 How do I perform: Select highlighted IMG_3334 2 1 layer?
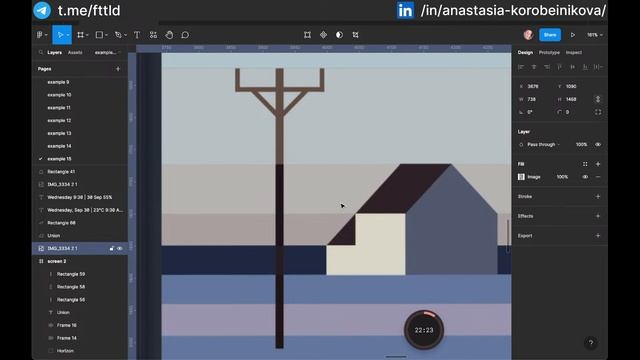click(x=80, y=249)
